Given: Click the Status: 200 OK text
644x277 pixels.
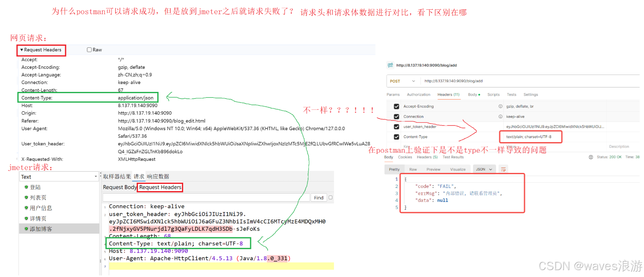Looking at the screenshot, I should click(x=609, y=157).
